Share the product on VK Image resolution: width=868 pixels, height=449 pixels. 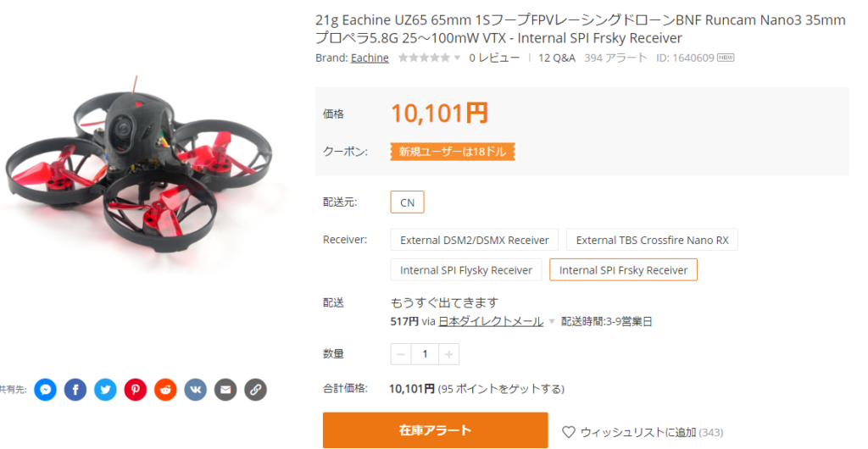196,390
